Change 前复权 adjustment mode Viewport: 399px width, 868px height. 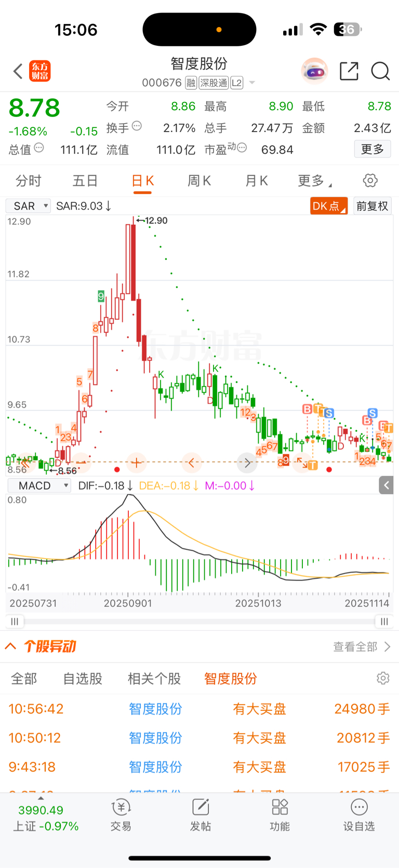pyautogui.click(x=372, y=206)
